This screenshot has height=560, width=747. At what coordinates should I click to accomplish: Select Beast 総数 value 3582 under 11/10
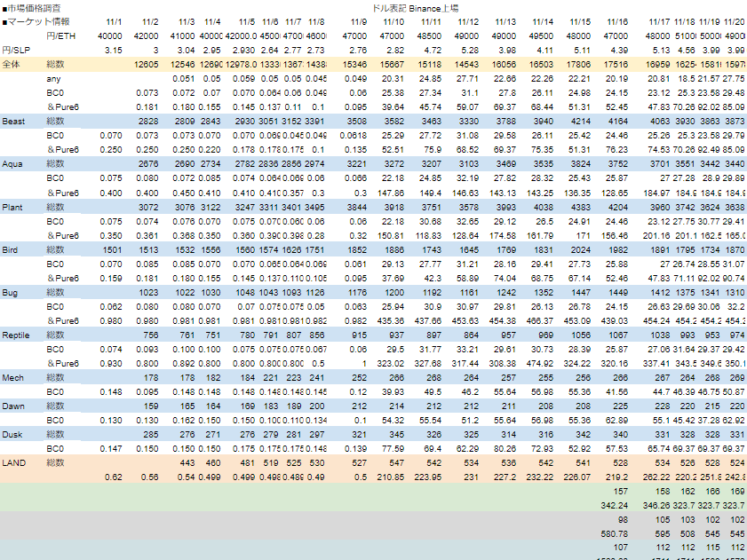(x=393, y=122)
